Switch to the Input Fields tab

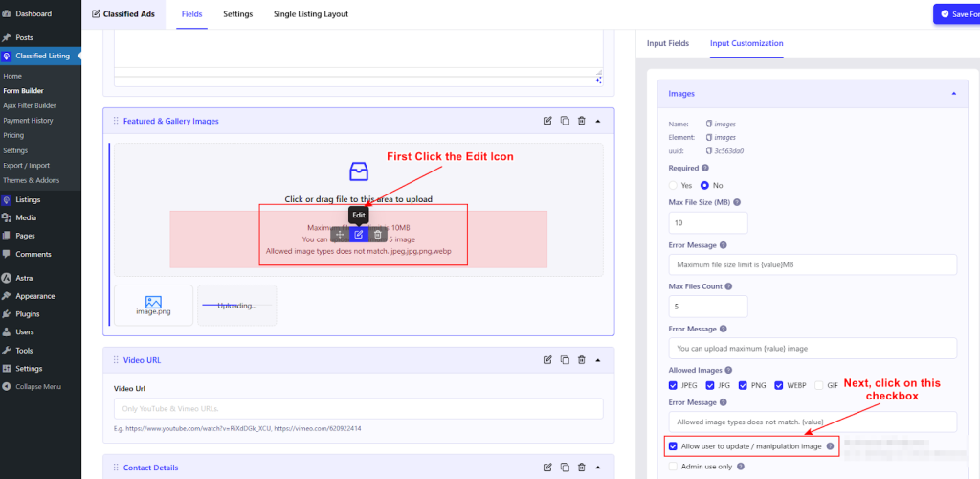(x=668, y=43)
